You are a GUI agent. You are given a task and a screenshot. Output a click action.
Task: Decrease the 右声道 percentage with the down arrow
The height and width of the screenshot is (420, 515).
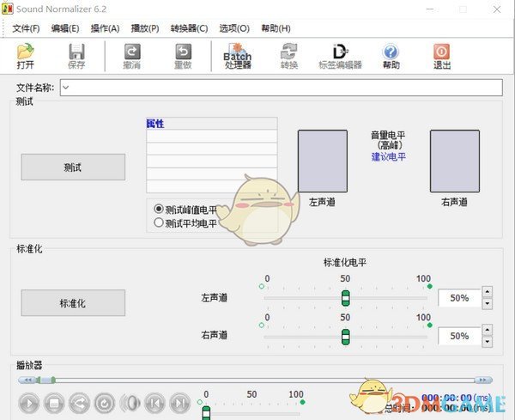tap(487, 342)
